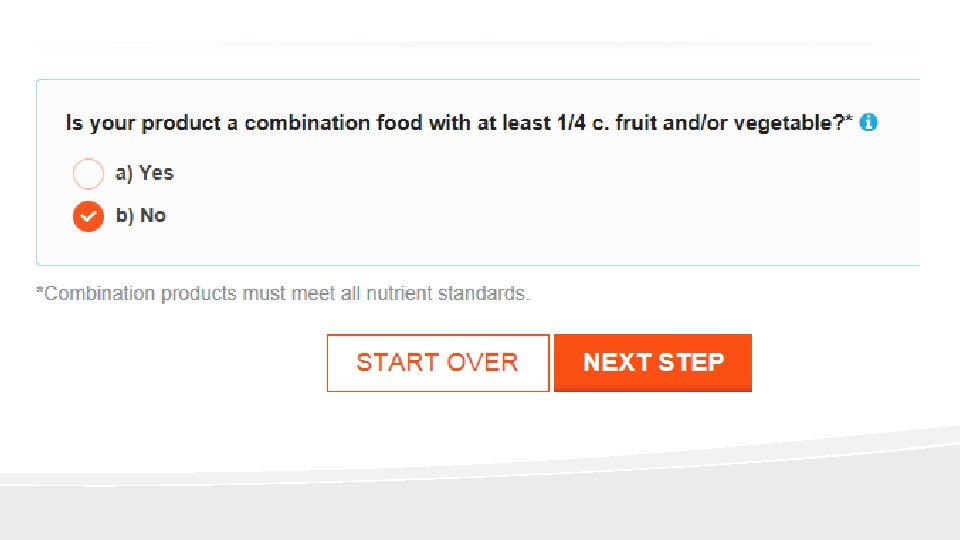Open the blue info icon beside the question
The image size is (960, 540).
868,122
